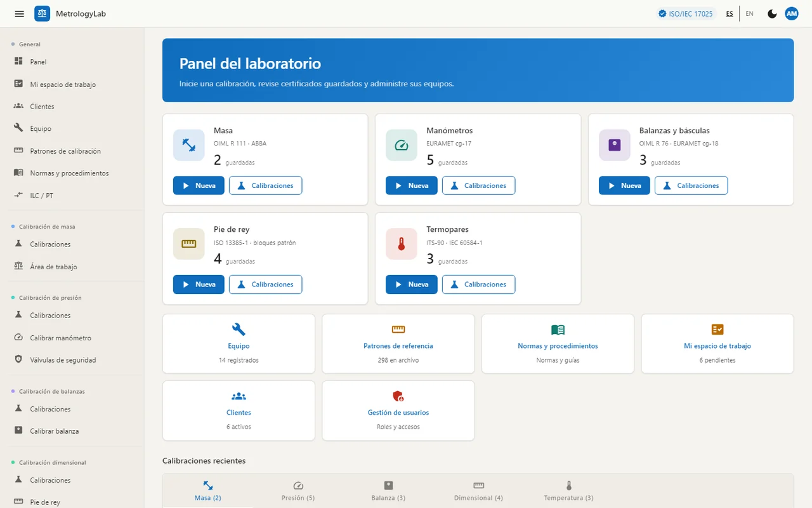Click the Pie de rey ruler icon
Screen dimensions: 812x508
pyautogui.click(x=189, y=244)
